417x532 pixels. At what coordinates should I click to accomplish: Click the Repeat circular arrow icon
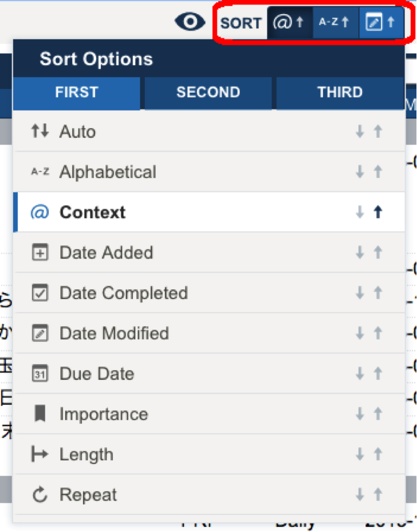39,495
